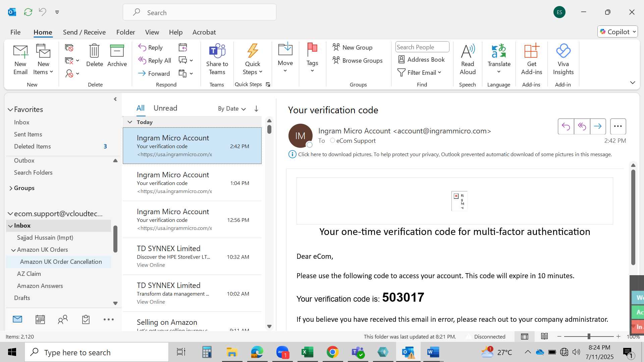Viewport: 644px width, 362px height.
Task: Open the View tab
Action: 152,32
